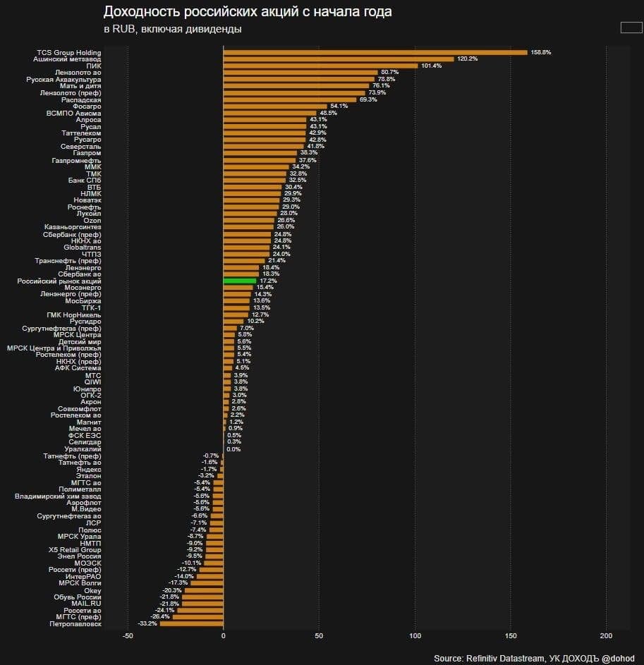Click the small empty box at top right
644x665 pixels.
coord(631,28)
